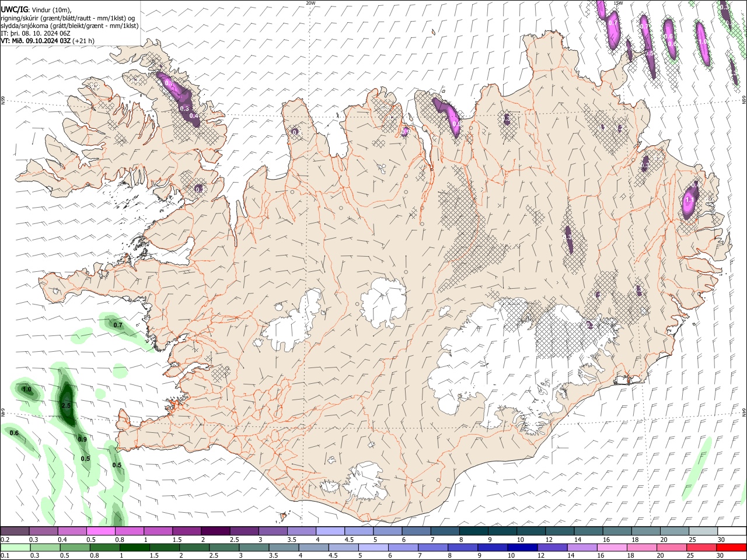Select the bright pink 0.5 snow legend swatch

100,531
